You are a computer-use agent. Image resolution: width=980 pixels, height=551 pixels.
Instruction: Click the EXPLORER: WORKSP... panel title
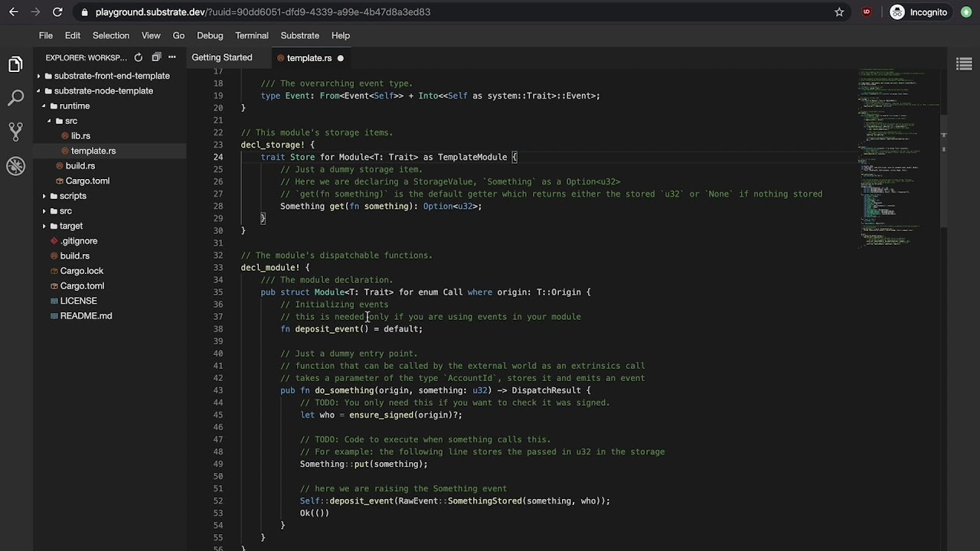86,57
